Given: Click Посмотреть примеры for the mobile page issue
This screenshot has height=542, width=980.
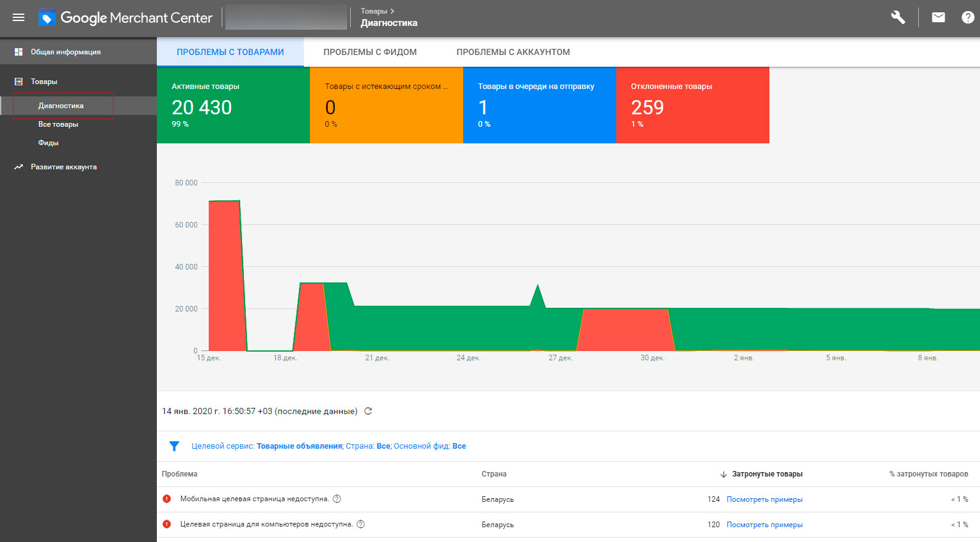Looking at the screenshot, I should point(764,499).
